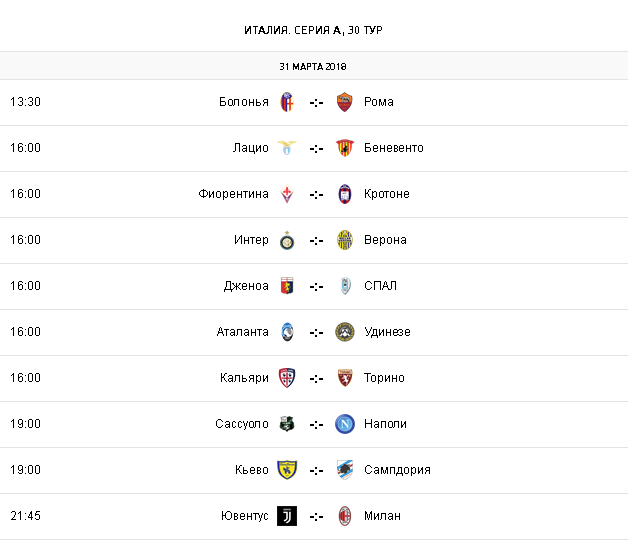Click the Италия. Серия А, 30 тур heading
This screenshot has width=628, height=541.
pyautogui.click(x=314, y=29)
